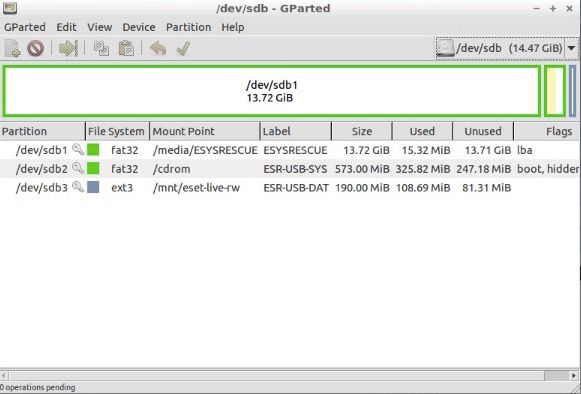This screenshot has width=581, height=394.
Task: Select the /dev/sdb1 partition name
Action: coord(42,150)
